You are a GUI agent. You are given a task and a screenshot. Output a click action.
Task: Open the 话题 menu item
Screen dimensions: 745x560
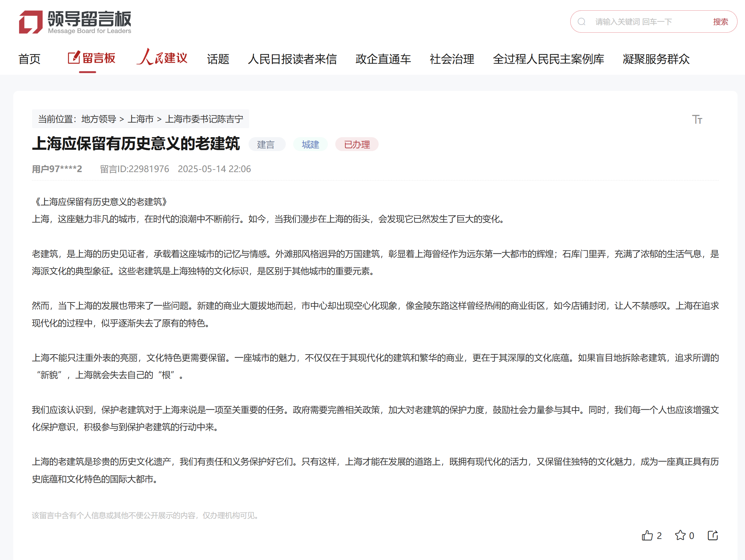point(218,59)
